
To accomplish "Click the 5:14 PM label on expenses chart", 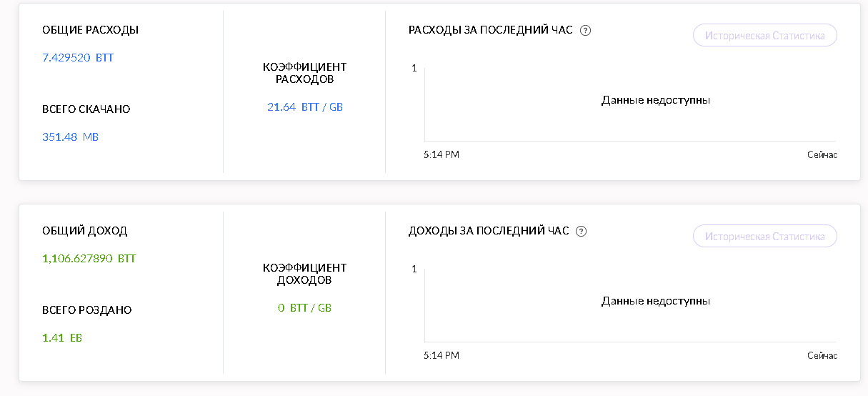I will pos(441,154).
